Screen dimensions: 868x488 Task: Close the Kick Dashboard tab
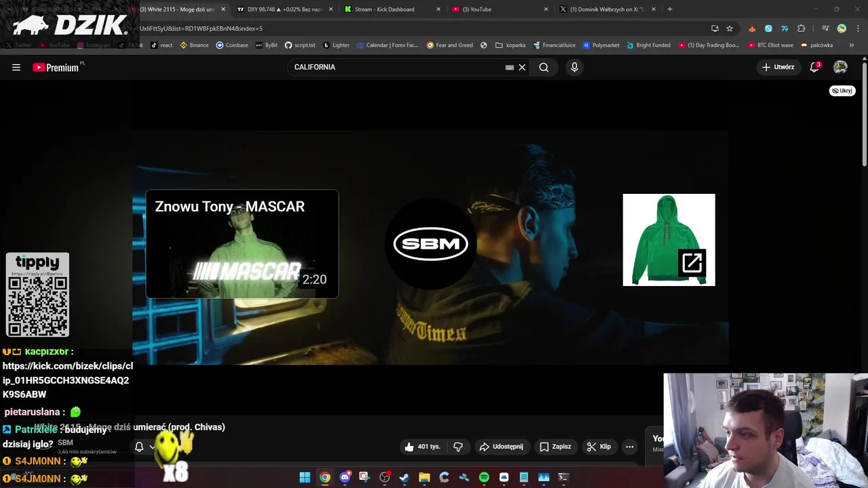tap(438, 9)
